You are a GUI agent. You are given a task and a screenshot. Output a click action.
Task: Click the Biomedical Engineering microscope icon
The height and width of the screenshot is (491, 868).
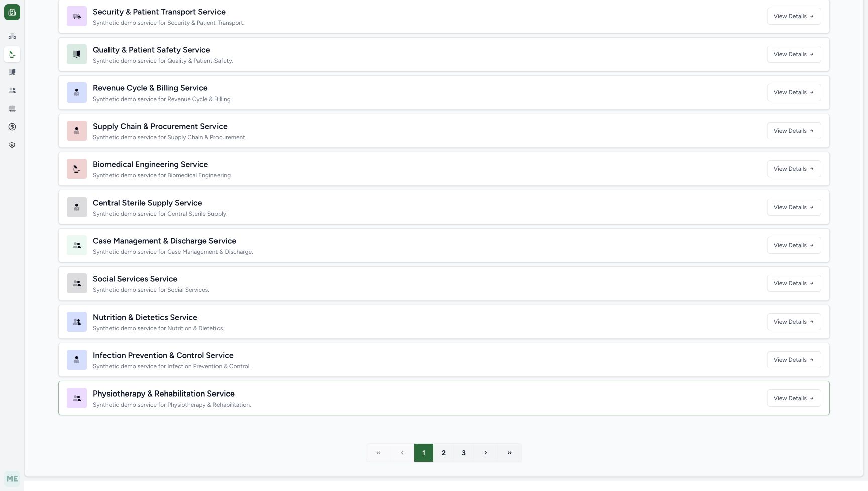pyautogui.click(x=77, y=169)
